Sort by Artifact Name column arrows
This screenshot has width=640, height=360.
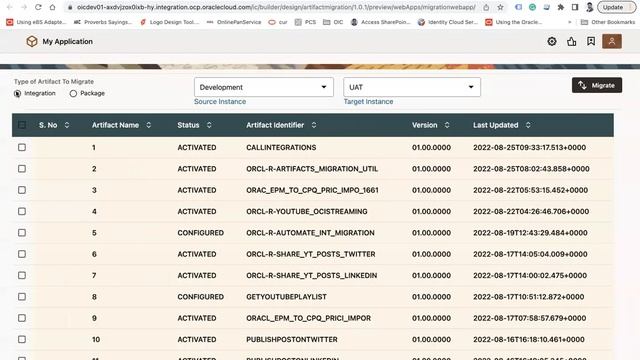coord(149,125)
